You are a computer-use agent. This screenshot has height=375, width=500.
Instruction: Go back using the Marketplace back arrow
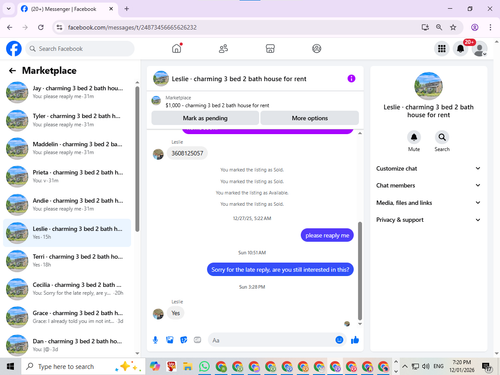click(x=12, y=70)
